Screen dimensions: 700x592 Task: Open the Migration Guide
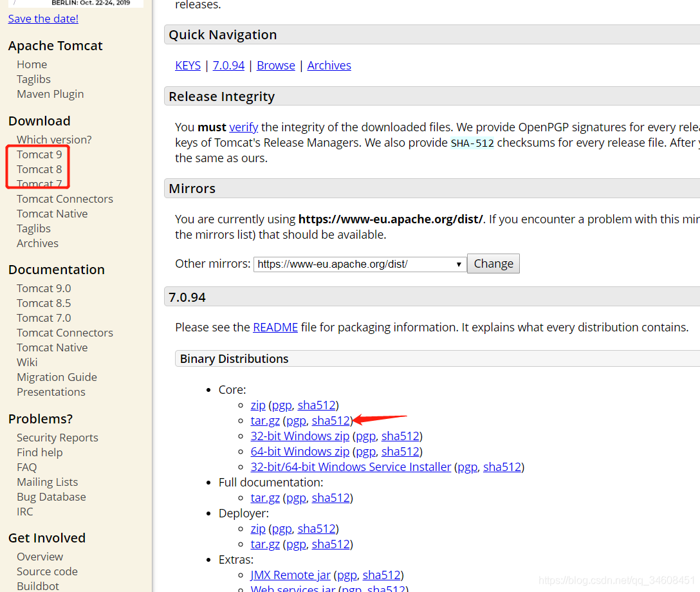click(x=57, y=377)
